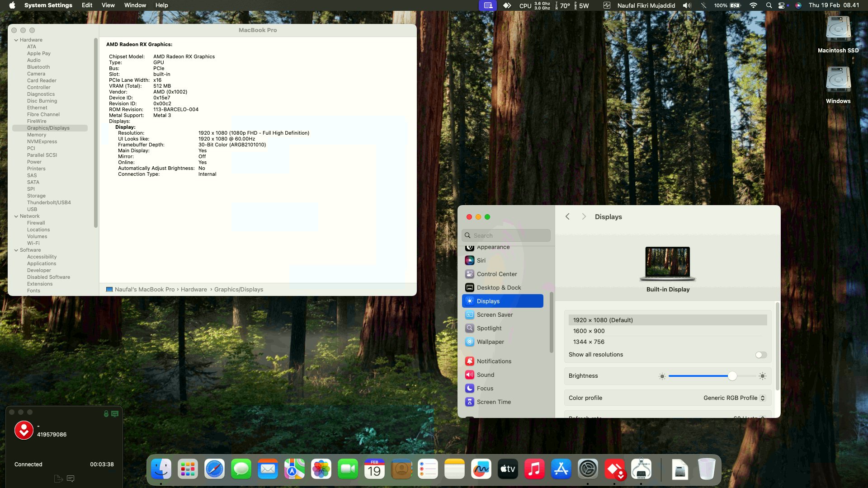
Task: Select Wi-Fi under Network section
Action: pos(33,243)
